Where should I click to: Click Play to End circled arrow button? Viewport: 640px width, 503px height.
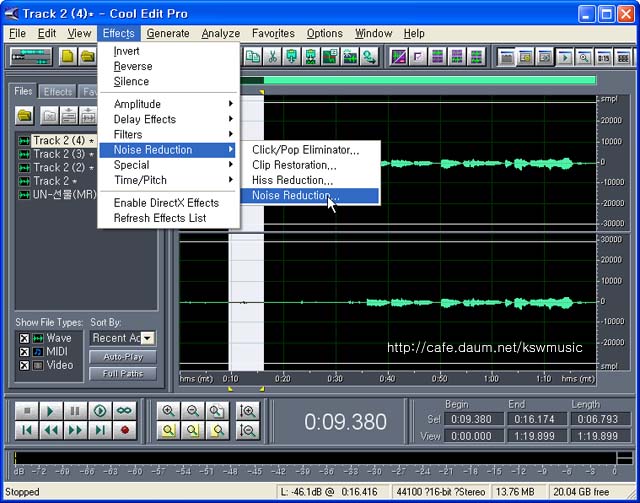pyautogui.click(x=100, y=411)
